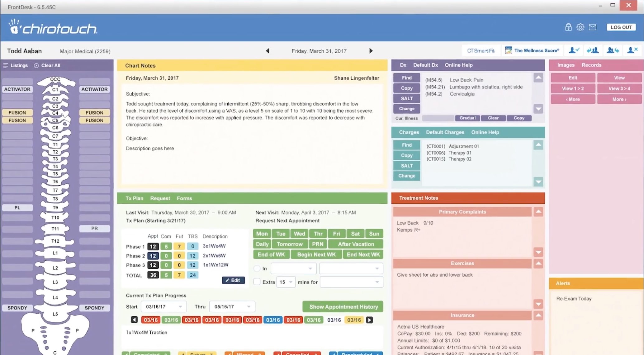Viewport: 644px width, 355px height.
Task: Click the Clear All circled-x icon
Action: pos(36,65)
